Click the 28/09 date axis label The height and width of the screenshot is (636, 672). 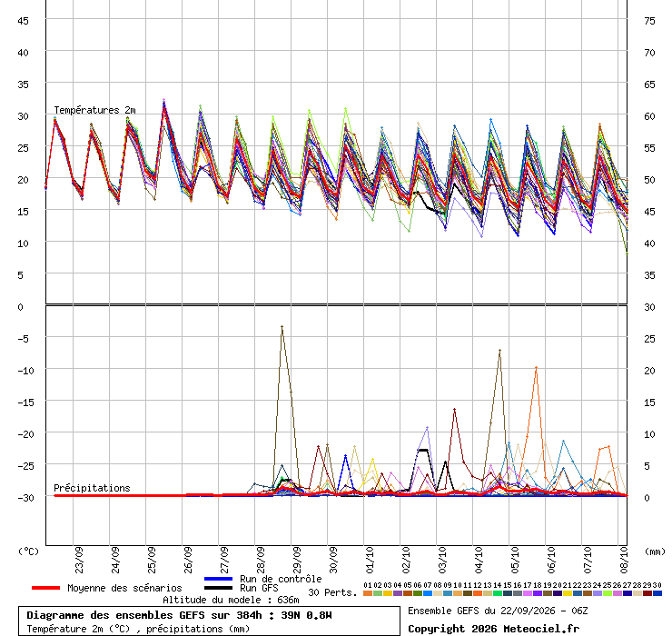pos(261,560)
